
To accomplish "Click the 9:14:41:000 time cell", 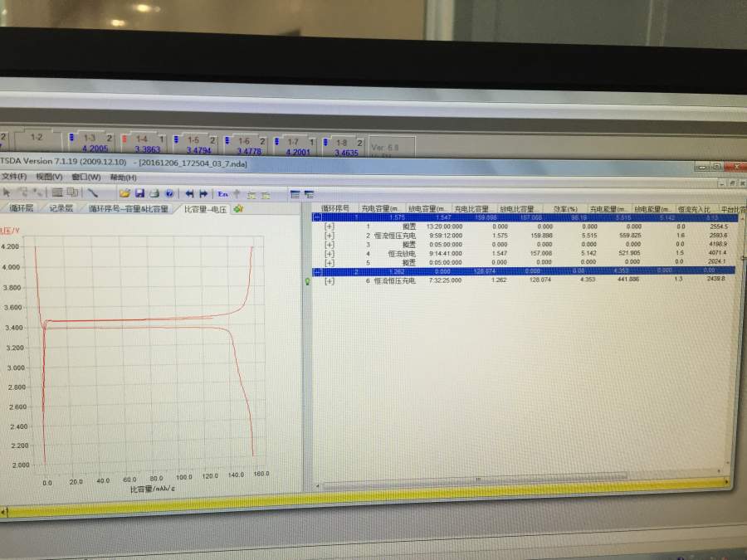I will [x=446, y=253].
